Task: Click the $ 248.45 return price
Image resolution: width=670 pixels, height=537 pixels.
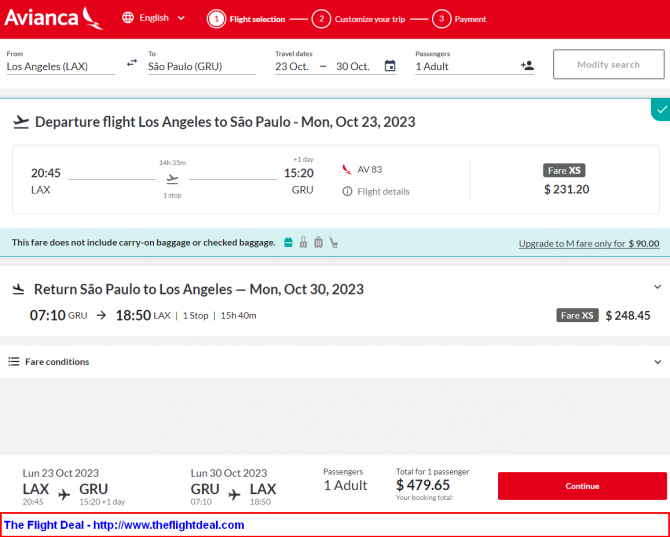Action: click(x=628, y=316)
